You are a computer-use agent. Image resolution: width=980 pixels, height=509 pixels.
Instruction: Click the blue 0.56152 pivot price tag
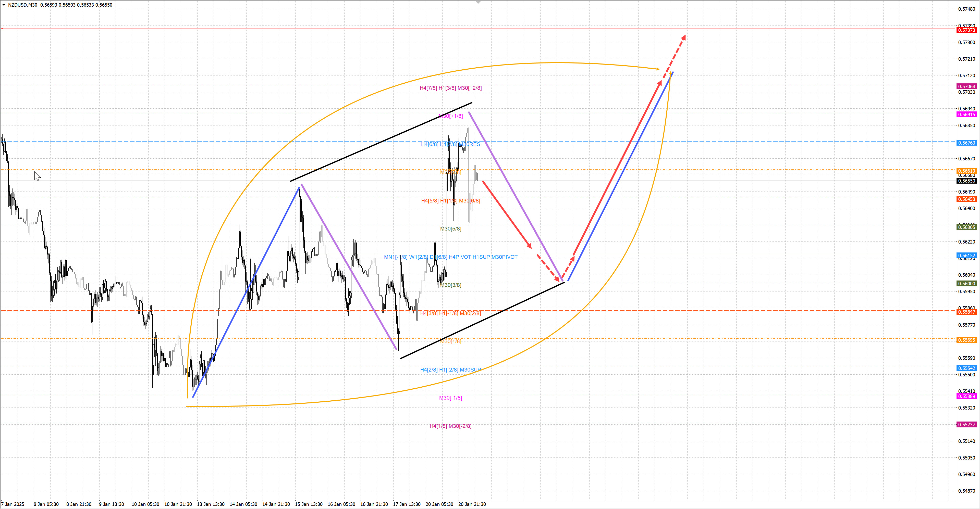pos(966,256)
